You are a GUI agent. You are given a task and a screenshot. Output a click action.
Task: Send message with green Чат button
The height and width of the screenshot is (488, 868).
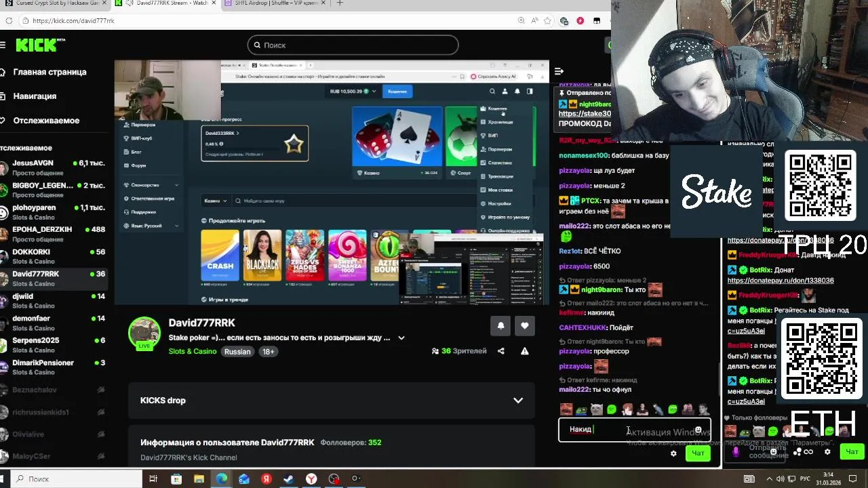pos(698,453)
